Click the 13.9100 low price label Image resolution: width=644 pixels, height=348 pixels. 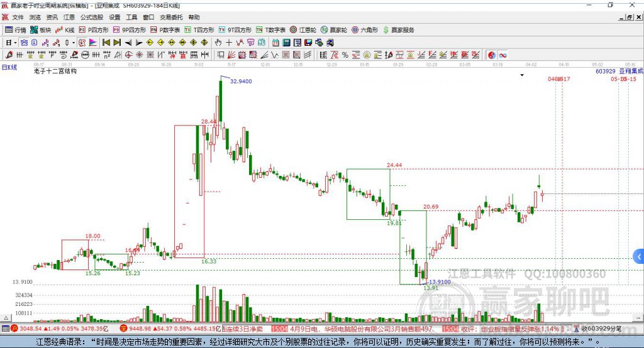[x=440, y=282]
